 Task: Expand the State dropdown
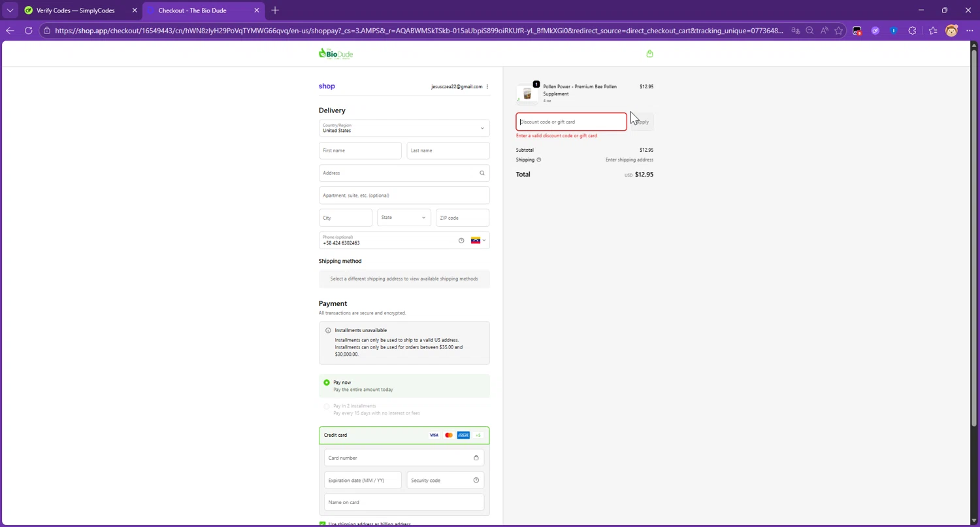pos(404,218)
